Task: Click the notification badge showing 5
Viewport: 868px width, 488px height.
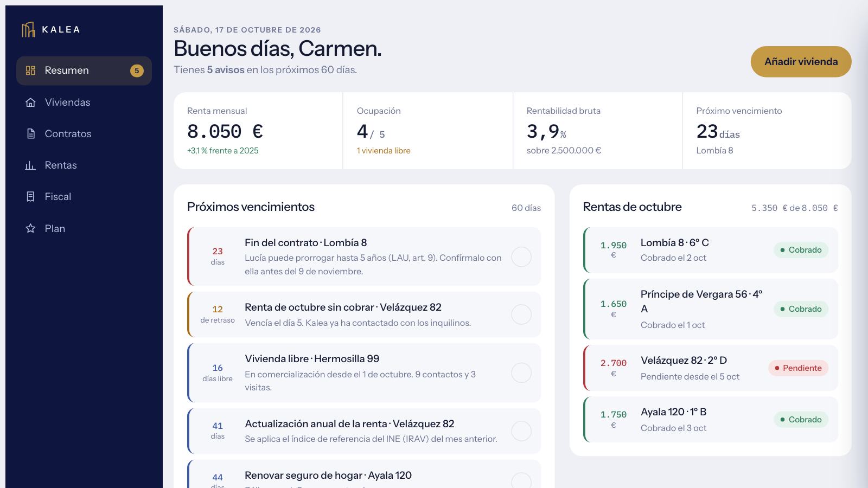Action: pos(137,70)
